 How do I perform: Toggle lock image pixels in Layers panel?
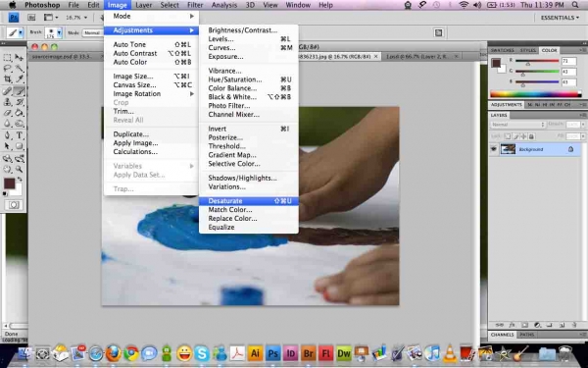pos(516,136)
